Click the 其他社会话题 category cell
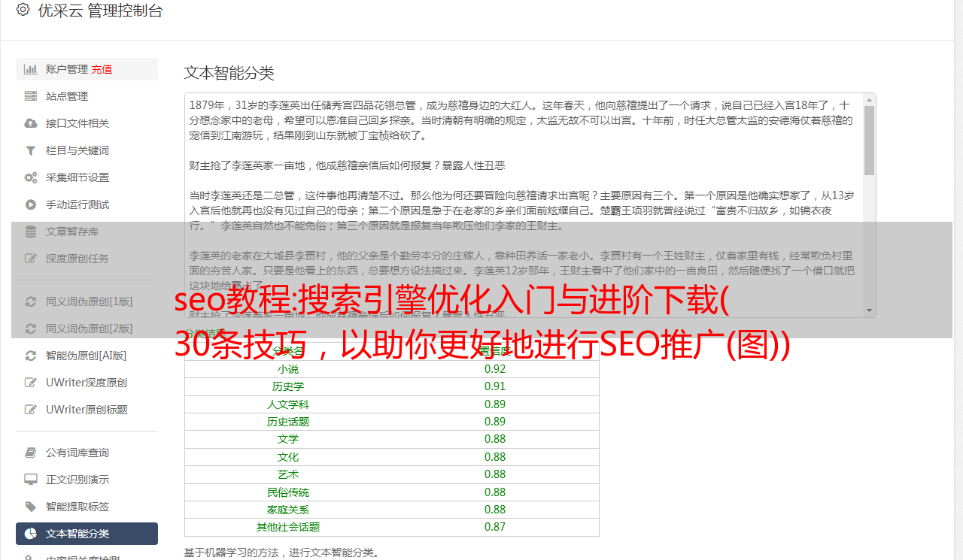Image resolution: width=963 pixels, height=560 pixels. click(288, 527)
